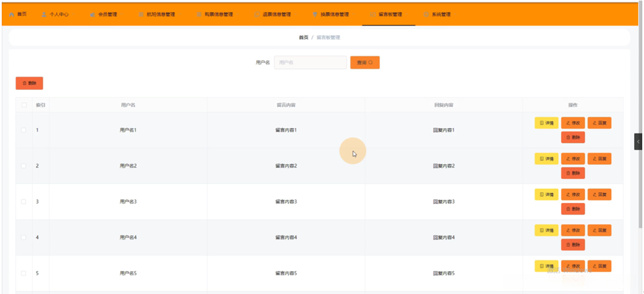Click the 留言内容 column header
644x294 pixels.
tap(286, 105)
